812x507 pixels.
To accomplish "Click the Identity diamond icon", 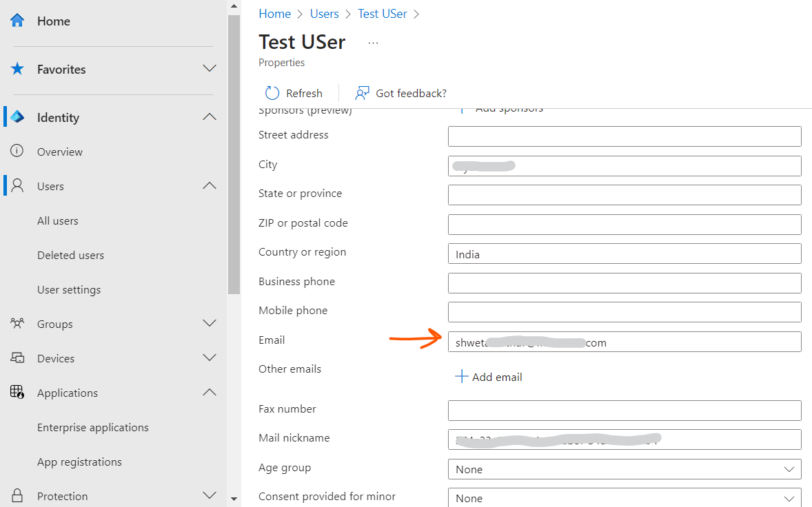I will [17, 117].
